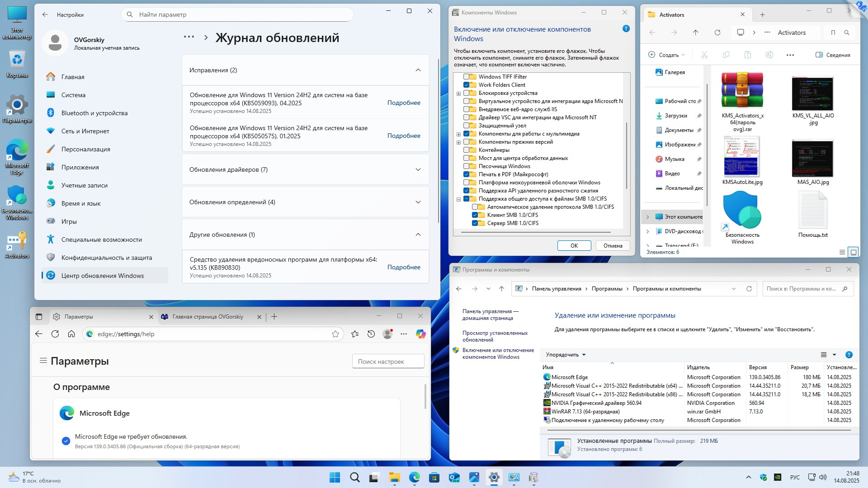The width and height of the screenshot is (868, 488).
Task: Open Edge favorites star icon
Action: [355, 334]
